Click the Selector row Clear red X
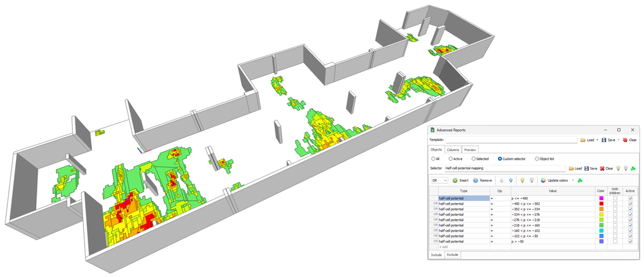Screen dimensions: 644x277 [602, 168]
